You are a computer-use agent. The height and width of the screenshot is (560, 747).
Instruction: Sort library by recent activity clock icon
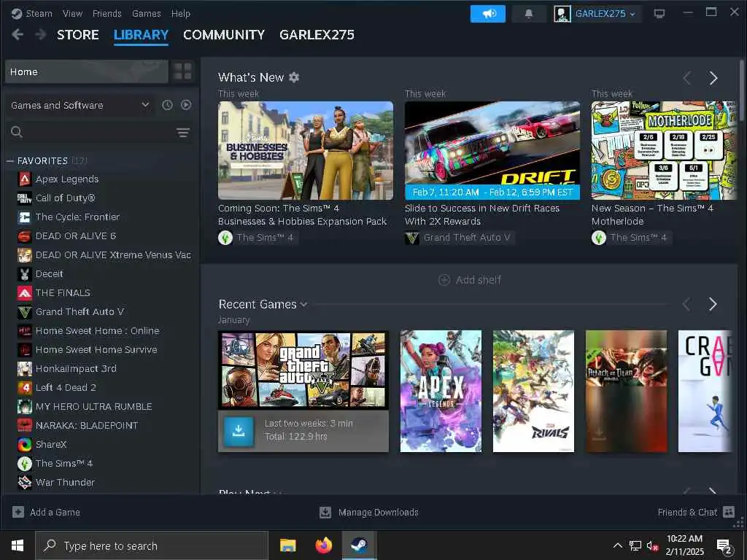[167, 105]
